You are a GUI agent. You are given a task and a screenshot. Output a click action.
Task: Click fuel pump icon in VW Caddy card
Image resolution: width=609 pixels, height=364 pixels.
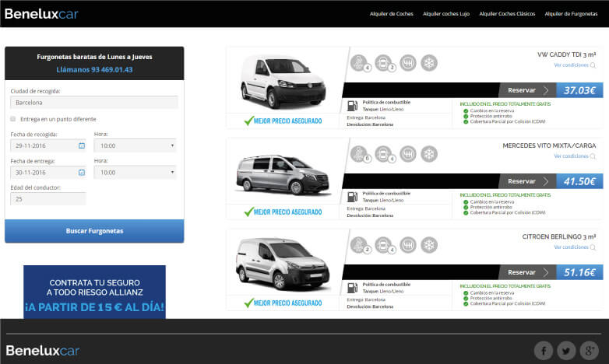352,106
